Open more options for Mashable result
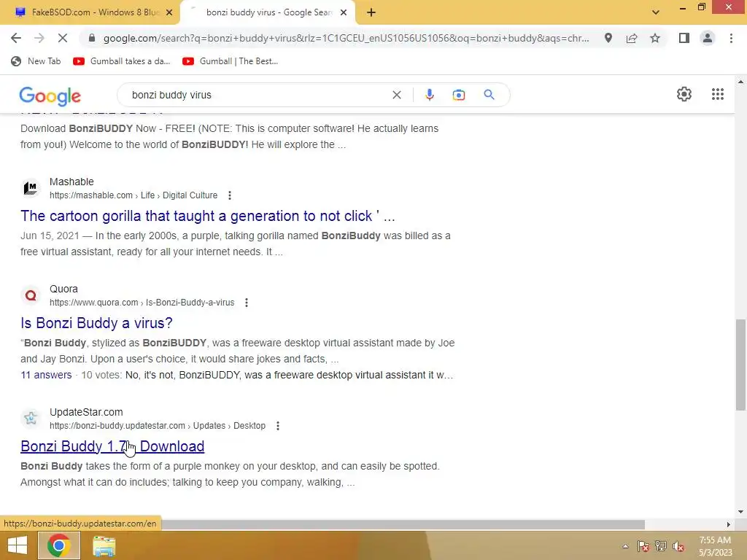The height and width of the screenshot is (560, 747). point(230,195)
